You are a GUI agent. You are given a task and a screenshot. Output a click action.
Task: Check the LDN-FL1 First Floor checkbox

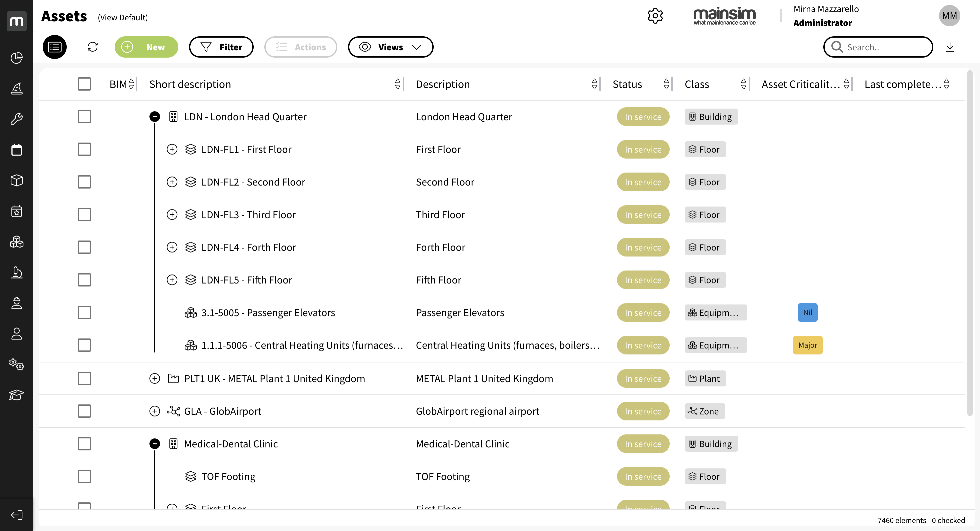[x=84, y=149]
